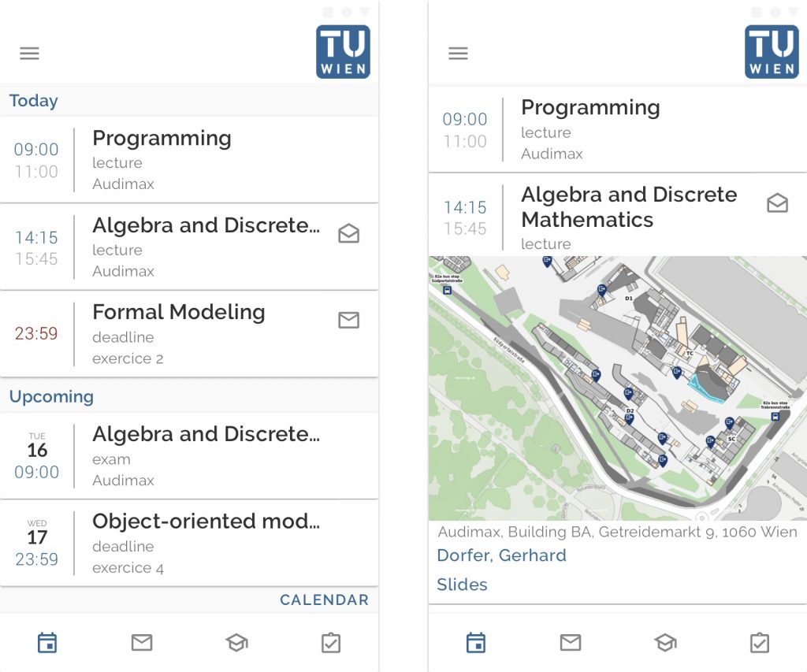This screenshot has height=672, width=807.
Task: Click the TU Wien logo on the right screen
Action: [772, 52]
